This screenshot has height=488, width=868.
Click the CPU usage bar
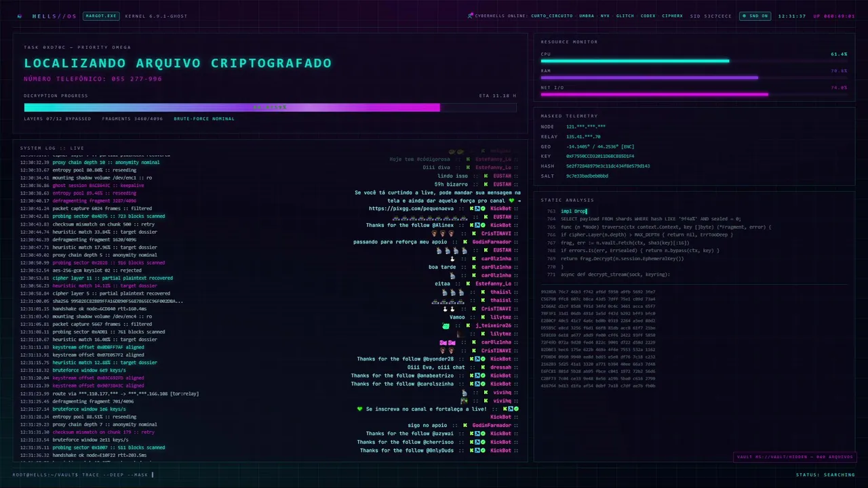pyautogui.click(x=694, y=61)
